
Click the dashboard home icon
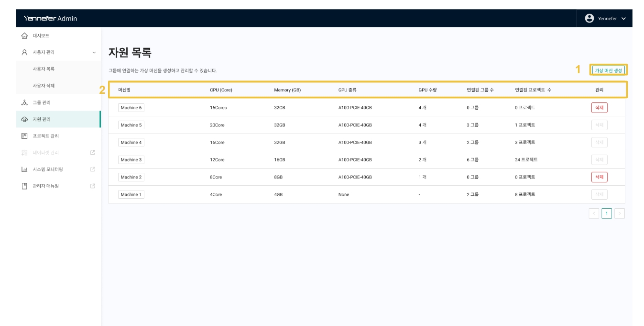25,36
